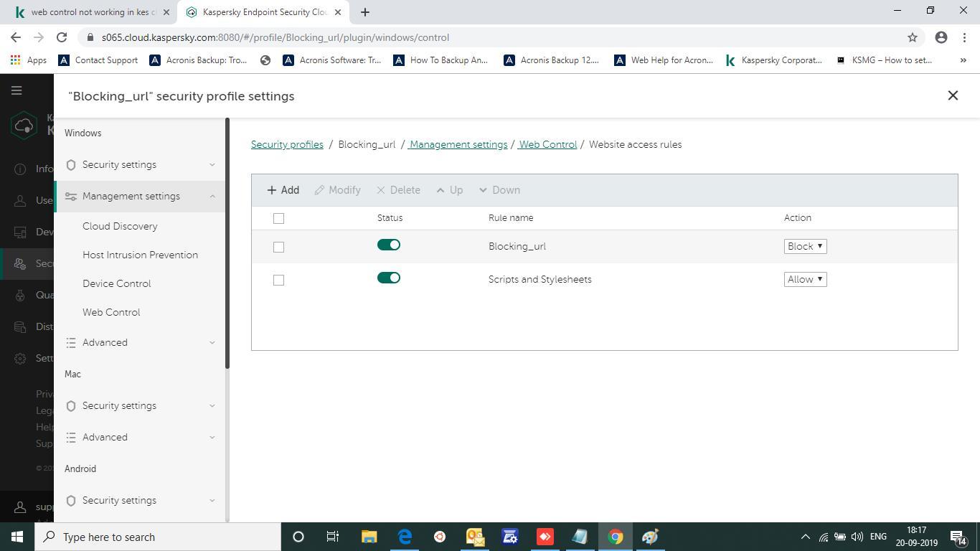Check the Blocking_url rule checkbox
This screenshot has height=551, width=980.
(278, 247)
